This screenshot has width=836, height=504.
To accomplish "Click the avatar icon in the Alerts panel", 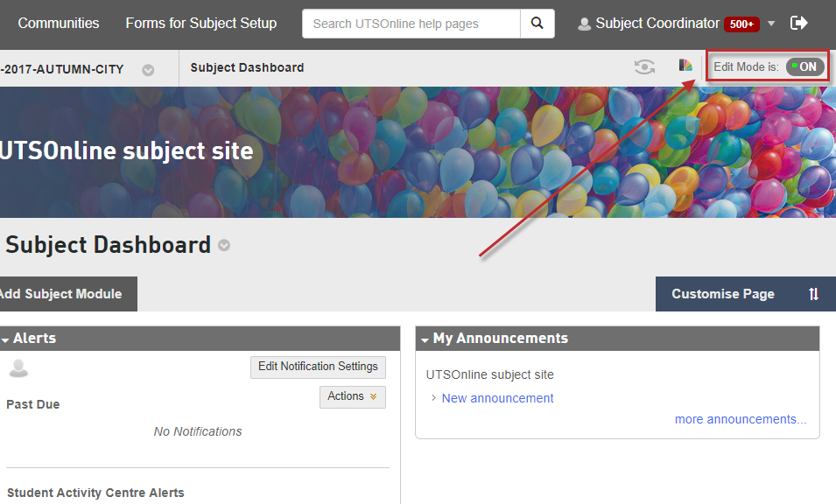I will (18, 368).
